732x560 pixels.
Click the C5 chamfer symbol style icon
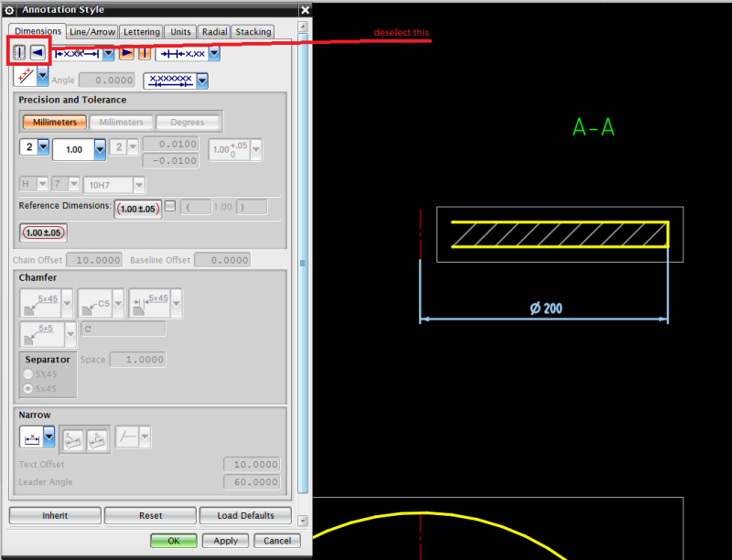click(95, 304)
